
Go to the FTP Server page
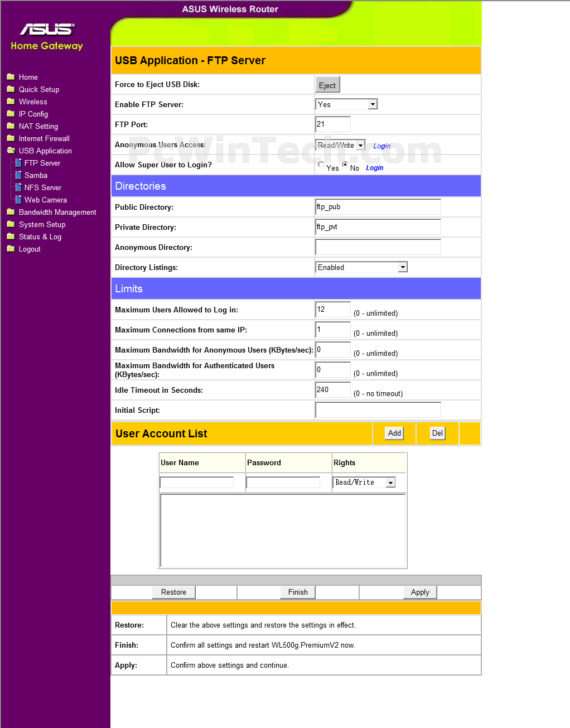(x=42, y=163)
